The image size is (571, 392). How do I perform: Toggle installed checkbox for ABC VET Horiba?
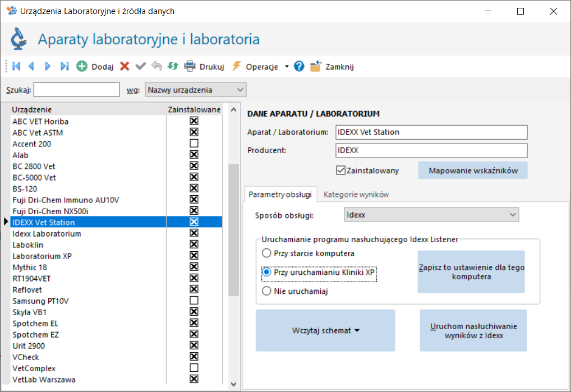(x=194, y=121)
